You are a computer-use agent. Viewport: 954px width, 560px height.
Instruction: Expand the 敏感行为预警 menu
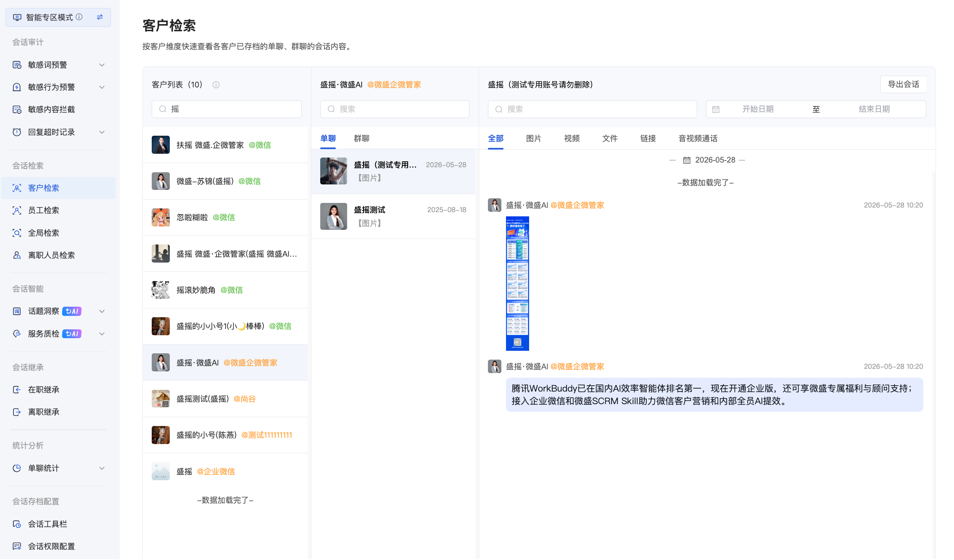coord(102,87)
